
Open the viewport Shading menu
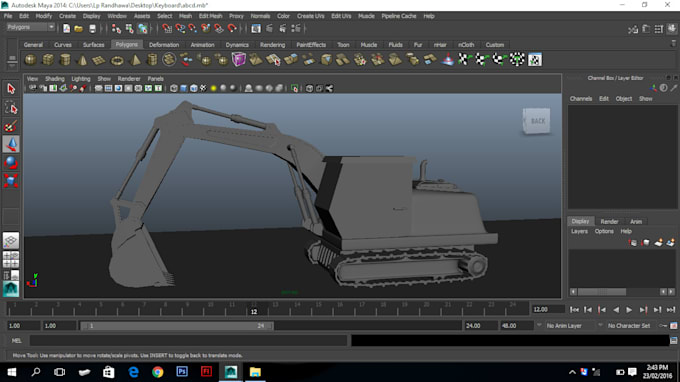coord(55,78)
